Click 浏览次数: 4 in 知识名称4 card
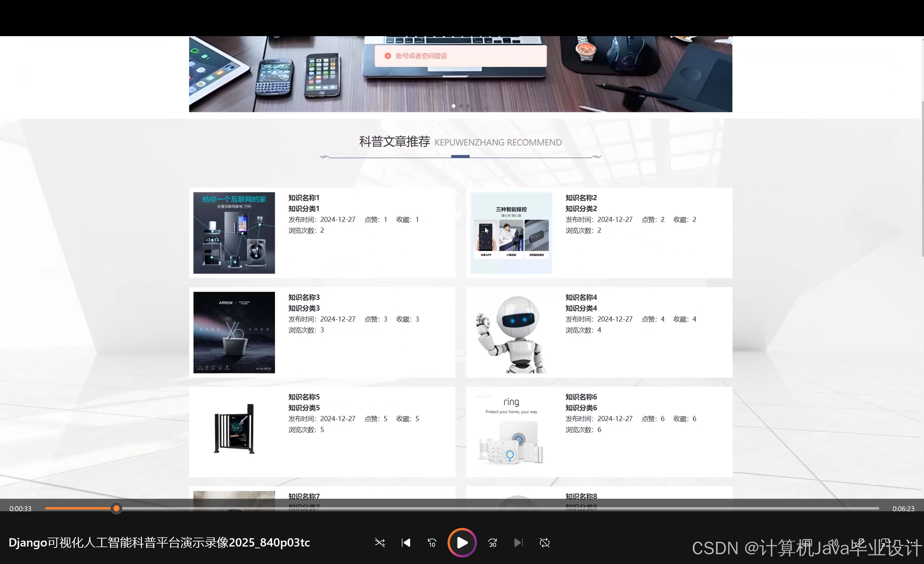Image resolution: width=924 pixels, height=564 pixels. click(583, 330)
